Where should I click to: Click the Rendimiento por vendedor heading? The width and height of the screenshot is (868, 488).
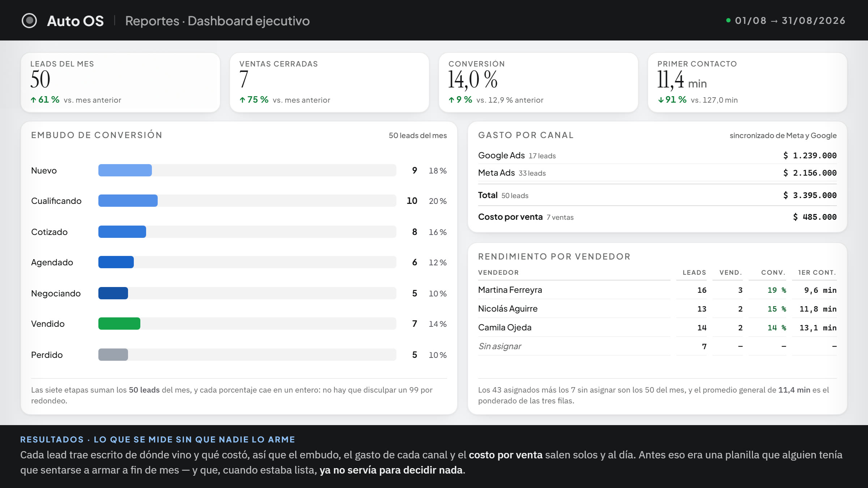pos(554,257)
